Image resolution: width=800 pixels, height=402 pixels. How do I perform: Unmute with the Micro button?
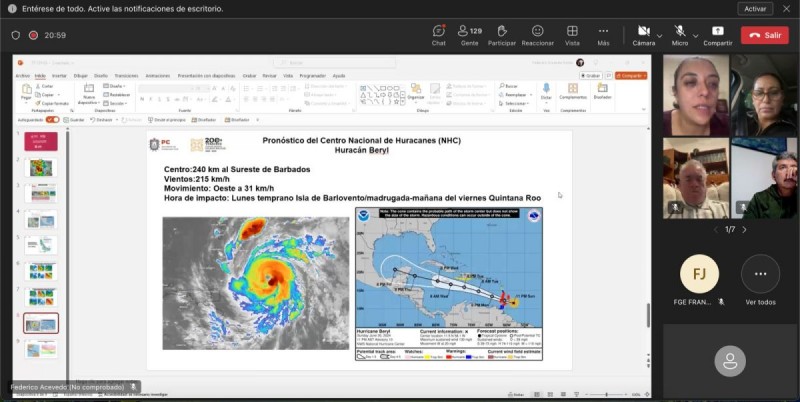[680, 35]
